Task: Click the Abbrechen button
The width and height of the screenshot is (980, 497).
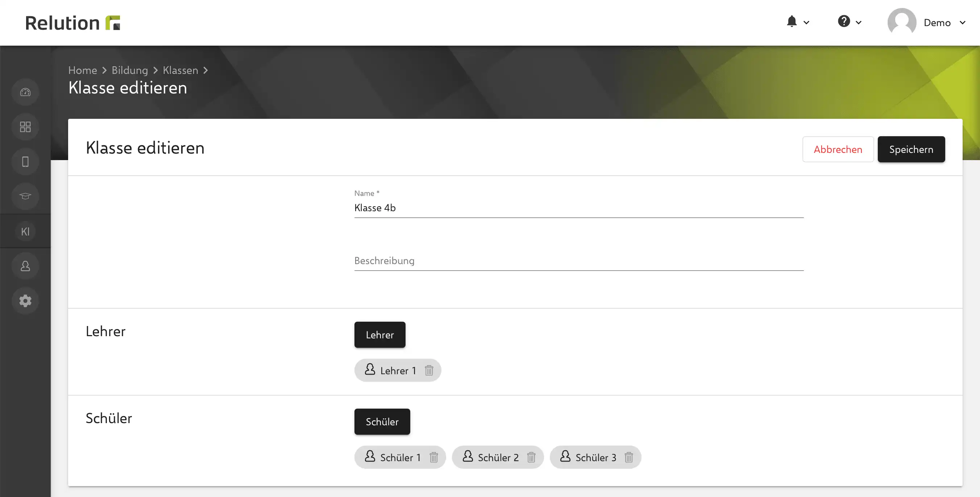Action: (838, 150)
